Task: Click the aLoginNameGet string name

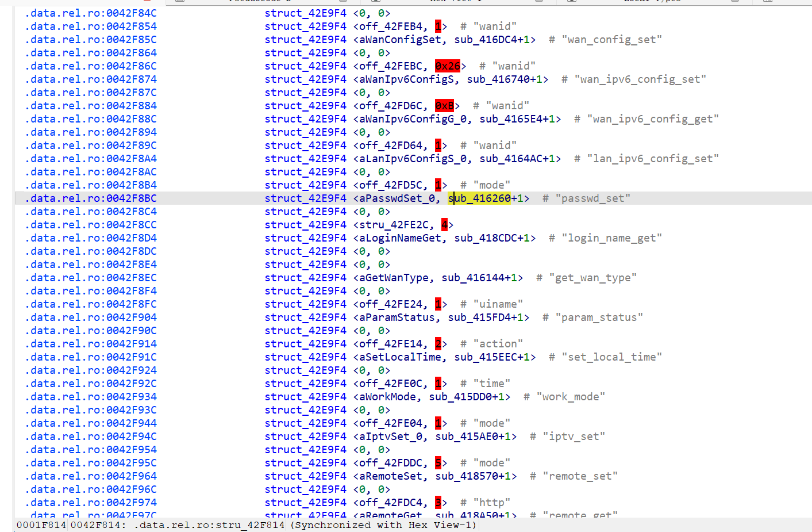Action: click(x=400, y=238)
